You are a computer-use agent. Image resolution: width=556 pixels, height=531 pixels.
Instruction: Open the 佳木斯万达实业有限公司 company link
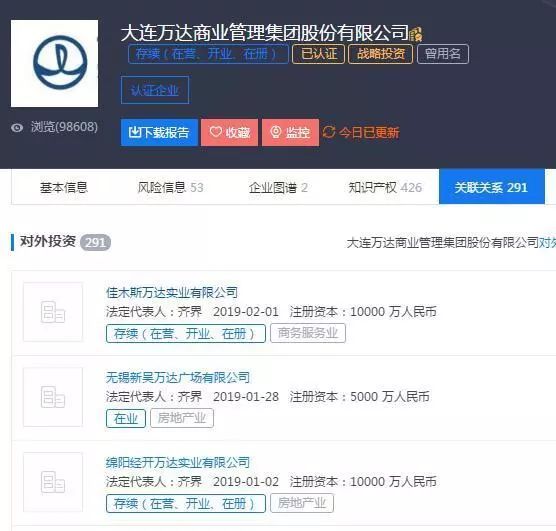point(172,293)
